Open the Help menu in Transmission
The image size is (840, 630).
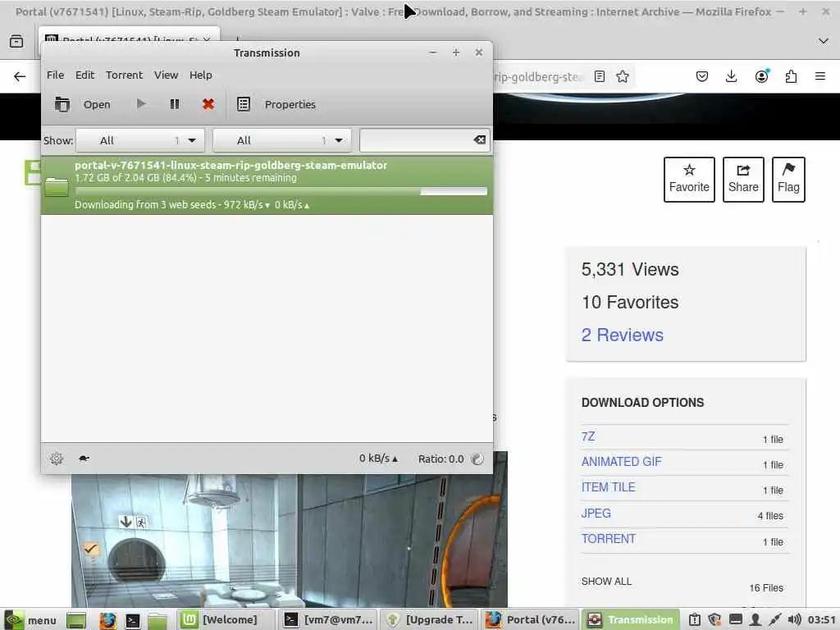click(201, 75)
